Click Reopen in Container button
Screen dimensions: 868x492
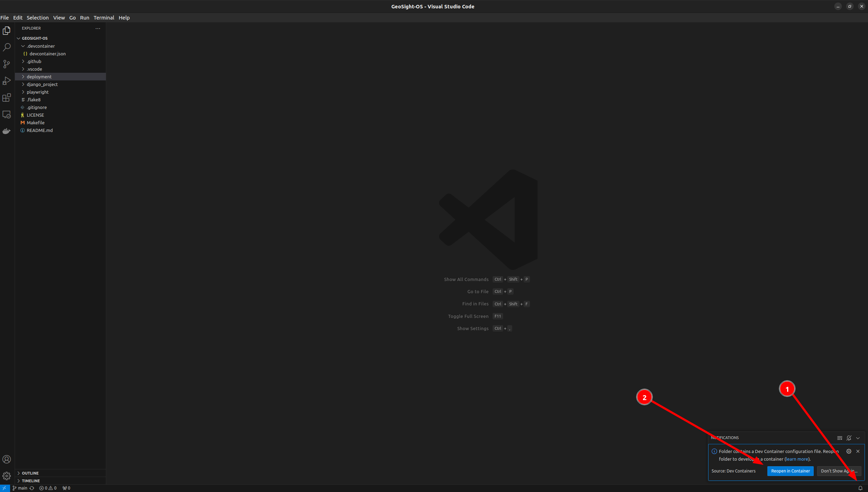point(790,471)
